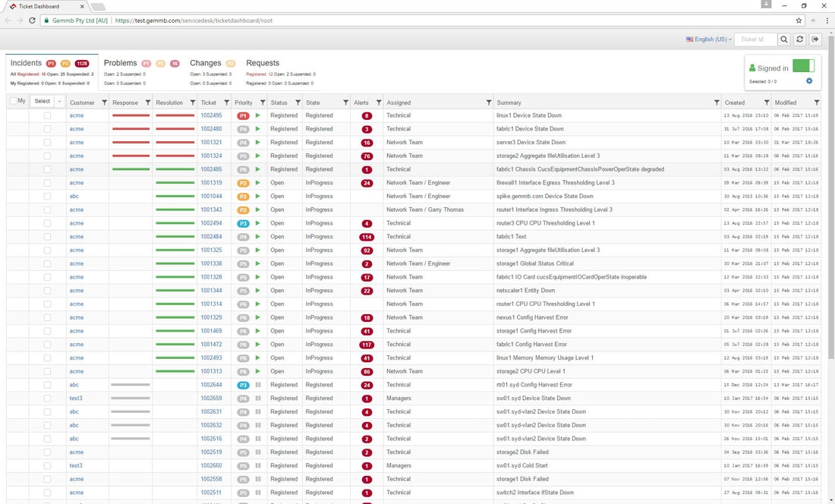Filter the Resolution column

point(193,102)
